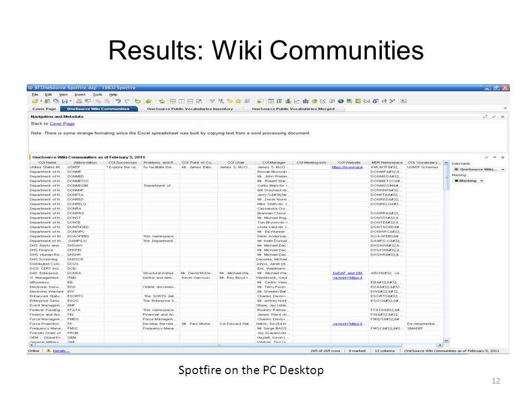The image size is (532, 399).
Task: Open the dropdown arrow beside Open icon
Action: (41, 101)
